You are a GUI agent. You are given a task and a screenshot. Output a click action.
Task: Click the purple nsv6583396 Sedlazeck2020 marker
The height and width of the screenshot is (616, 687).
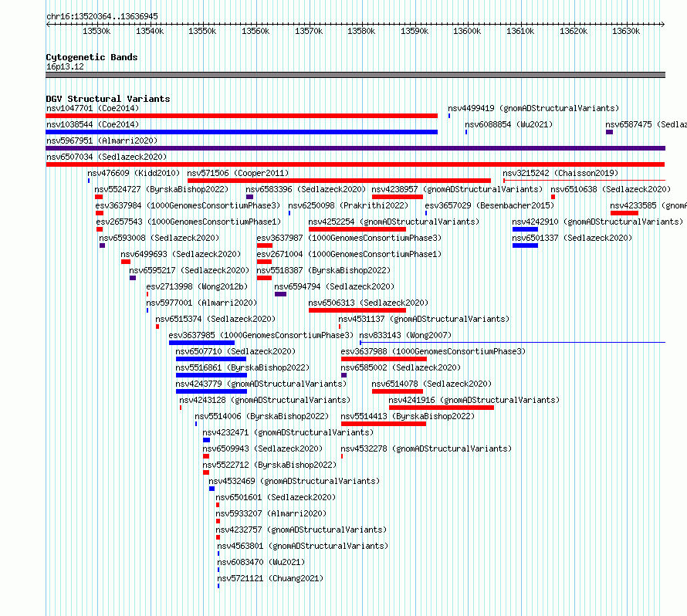pos(250,197)
